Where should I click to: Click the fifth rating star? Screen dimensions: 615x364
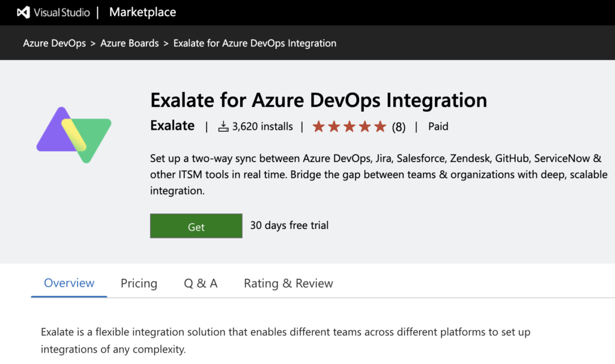tap(380, 126)
